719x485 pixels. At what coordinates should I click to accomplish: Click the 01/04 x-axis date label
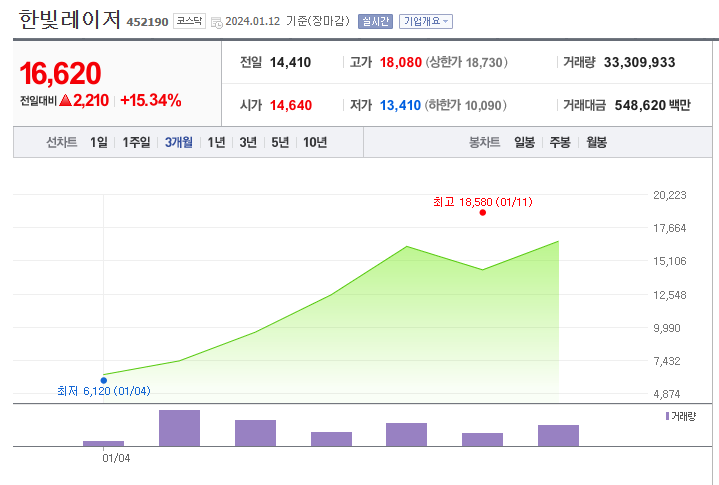116,458
